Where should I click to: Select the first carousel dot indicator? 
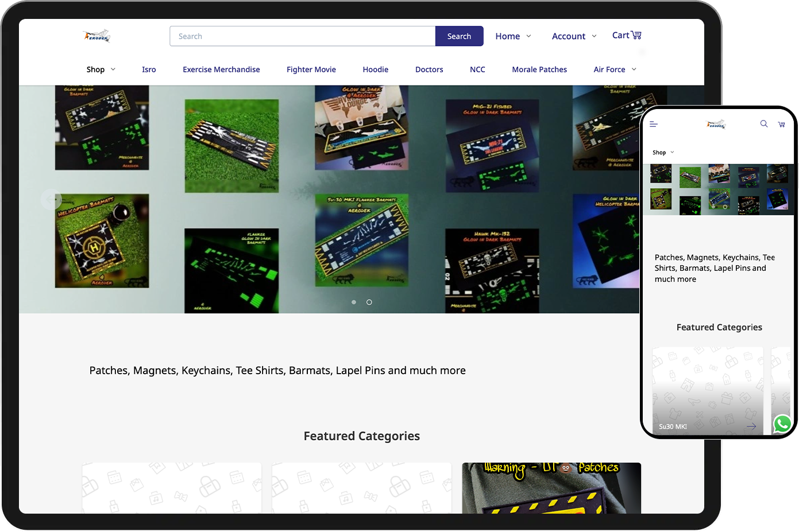coord(354,302)
